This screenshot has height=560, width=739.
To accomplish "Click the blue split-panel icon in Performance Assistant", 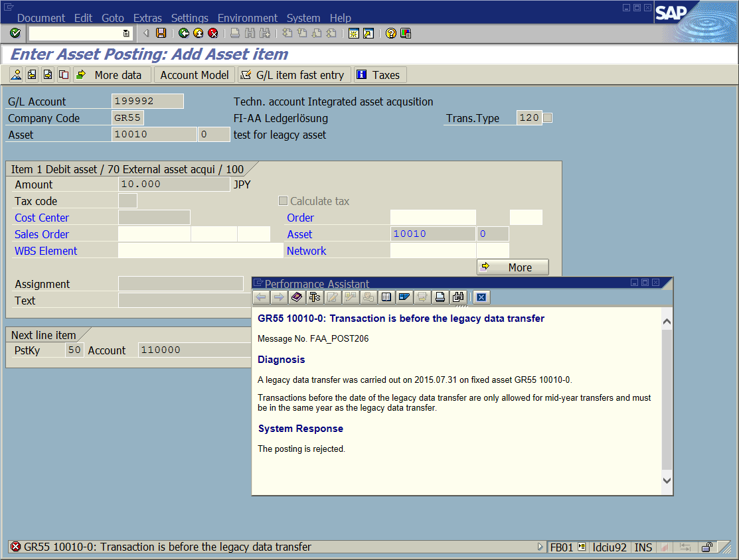I will coord(404,297).
